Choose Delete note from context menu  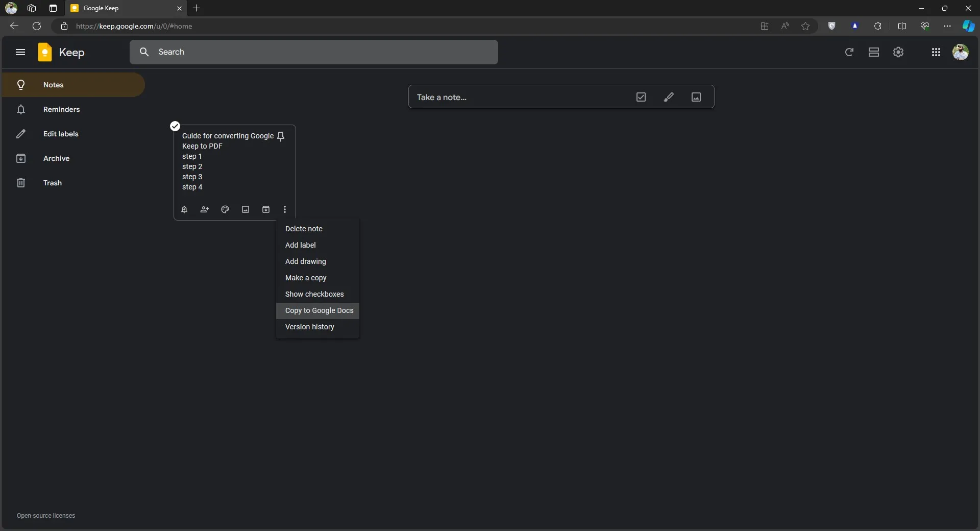pos(304,229)
